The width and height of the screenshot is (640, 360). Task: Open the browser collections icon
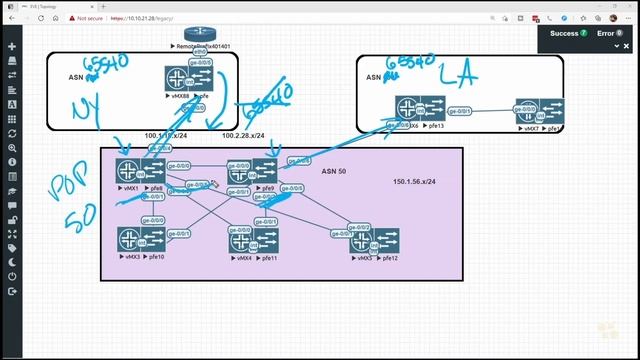(598, 18)
